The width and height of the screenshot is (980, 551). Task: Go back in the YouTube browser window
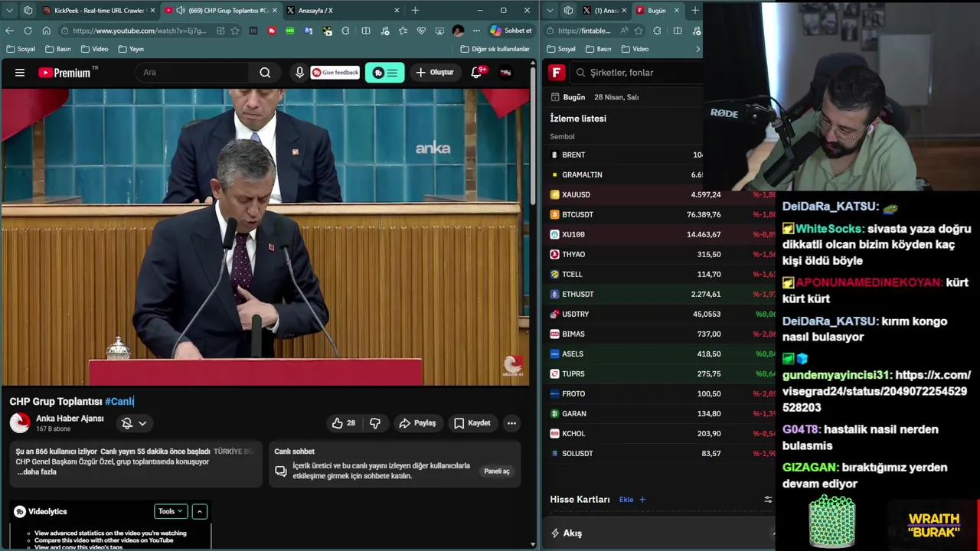point(9,31)
